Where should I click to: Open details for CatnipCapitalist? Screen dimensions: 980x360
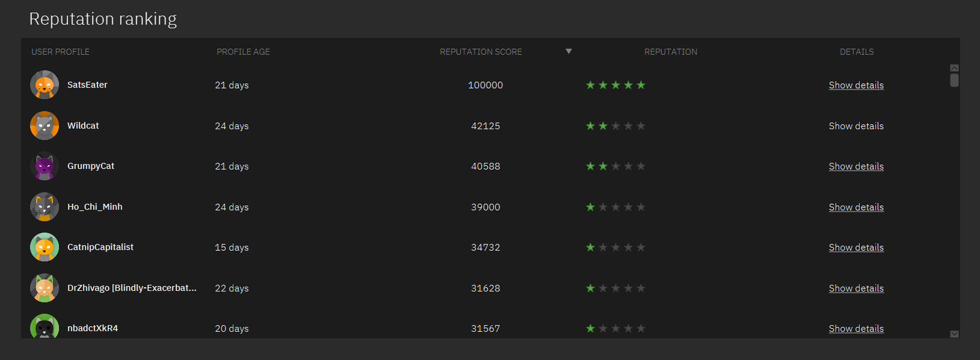856,247
